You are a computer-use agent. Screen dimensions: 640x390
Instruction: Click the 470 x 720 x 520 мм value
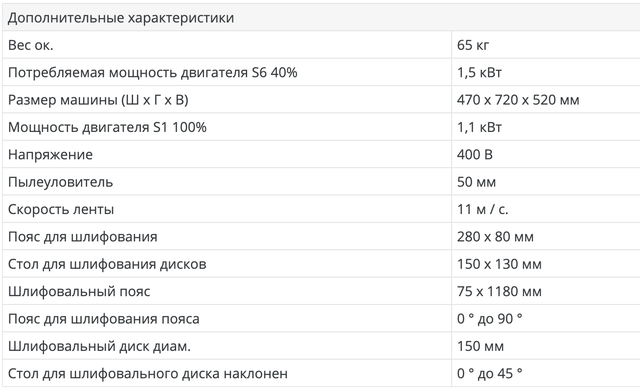click(x=518, y=100)
